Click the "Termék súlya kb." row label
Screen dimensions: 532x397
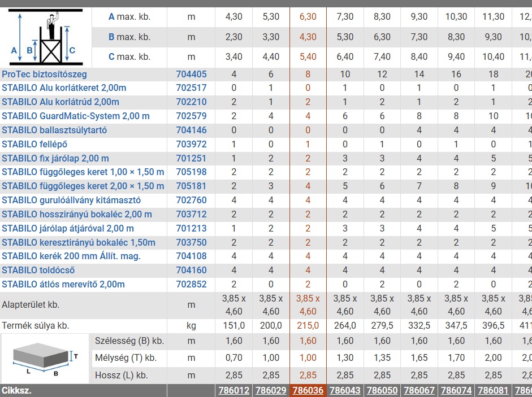click(36, 326)
